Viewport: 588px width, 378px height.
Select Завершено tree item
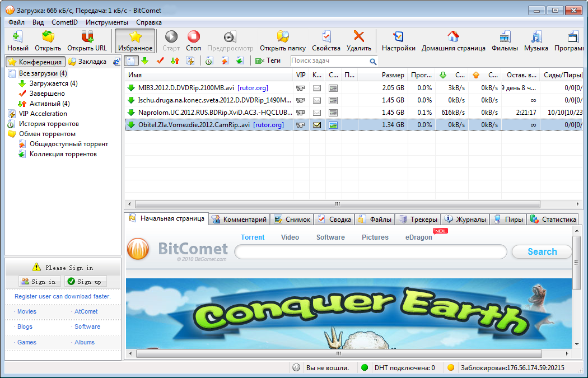(47, 94)
